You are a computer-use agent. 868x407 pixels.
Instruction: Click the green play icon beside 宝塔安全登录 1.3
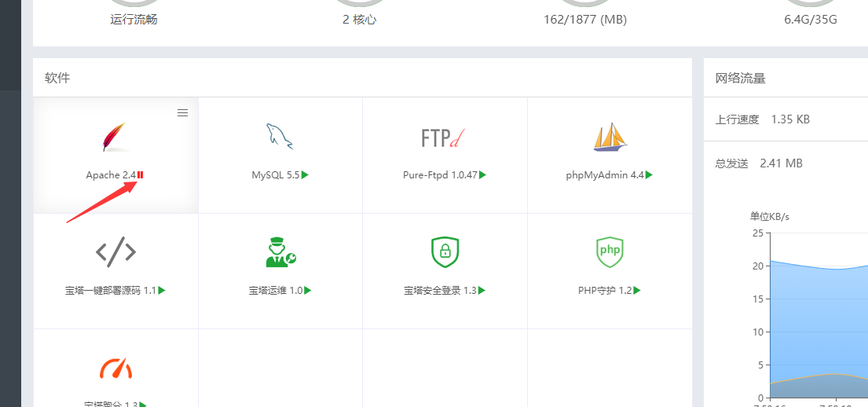click(x=482, y=290)
